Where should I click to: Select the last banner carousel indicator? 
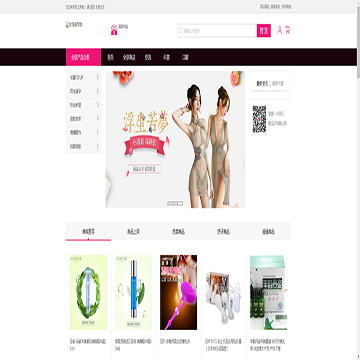coord(180,203)
